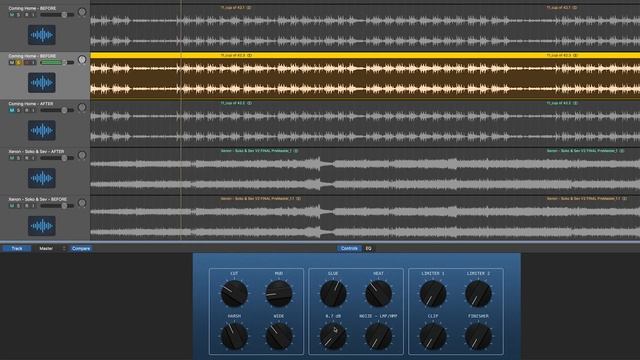
Task: Click the FINISHER knob
Action: click(478, 336)
